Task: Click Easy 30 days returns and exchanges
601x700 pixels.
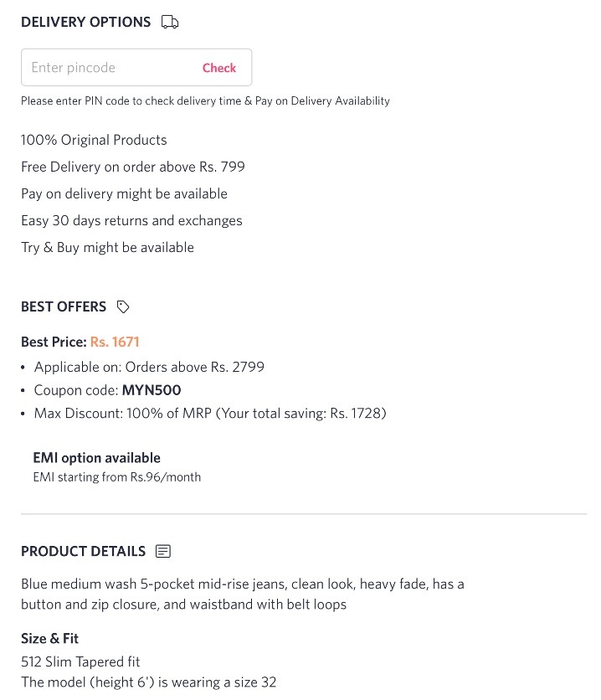Action: coord(131,220)
